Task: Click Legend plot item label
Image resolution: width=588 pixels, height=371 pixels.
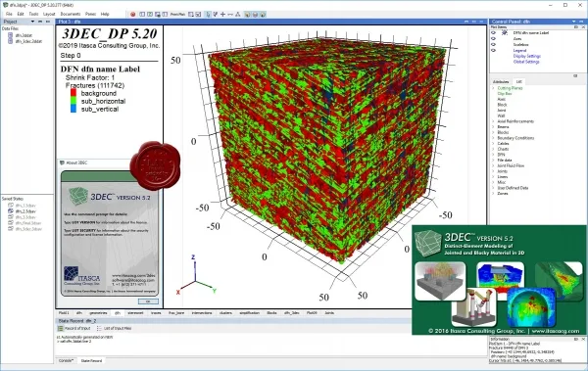Action: point(519,50)
